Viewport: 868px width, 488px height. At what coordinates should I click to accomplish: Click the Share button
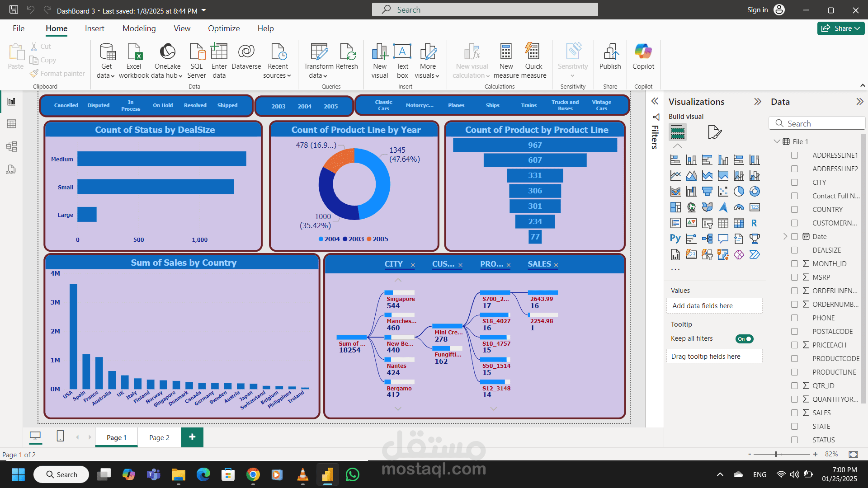840,28
